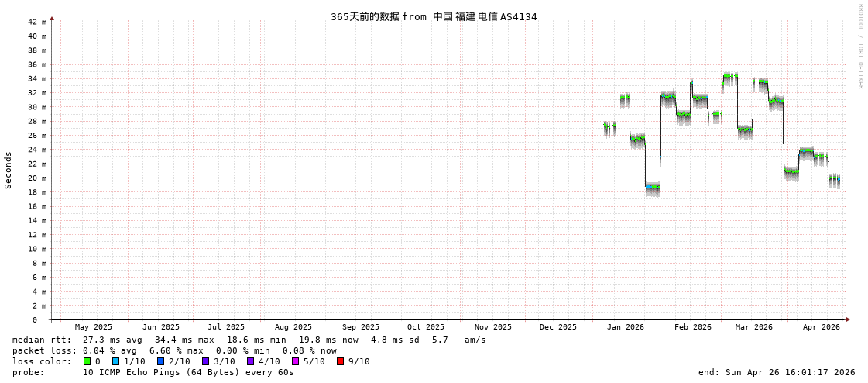
Task: Click the 42 m y-axis label
Action: point(37,22)
